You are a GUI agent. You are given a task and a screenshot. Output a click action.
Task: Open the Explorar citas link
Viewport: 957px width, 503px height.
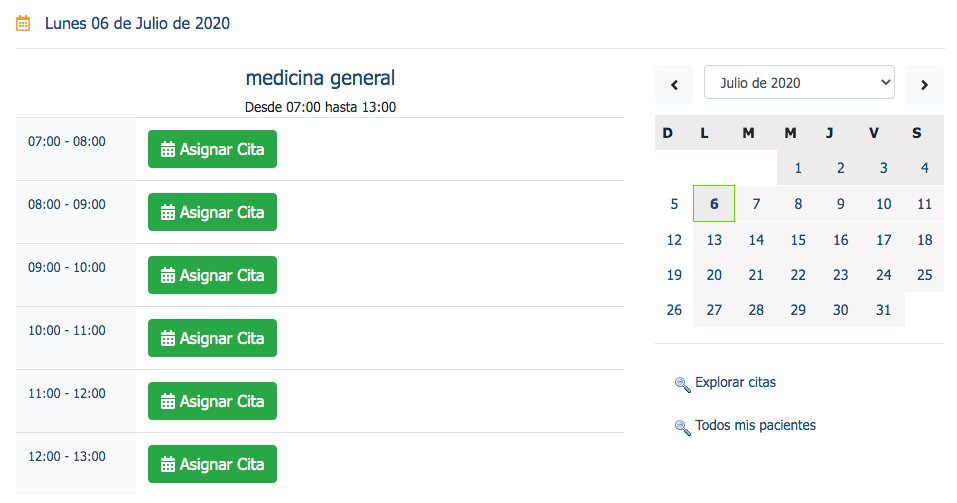(735, 382)
